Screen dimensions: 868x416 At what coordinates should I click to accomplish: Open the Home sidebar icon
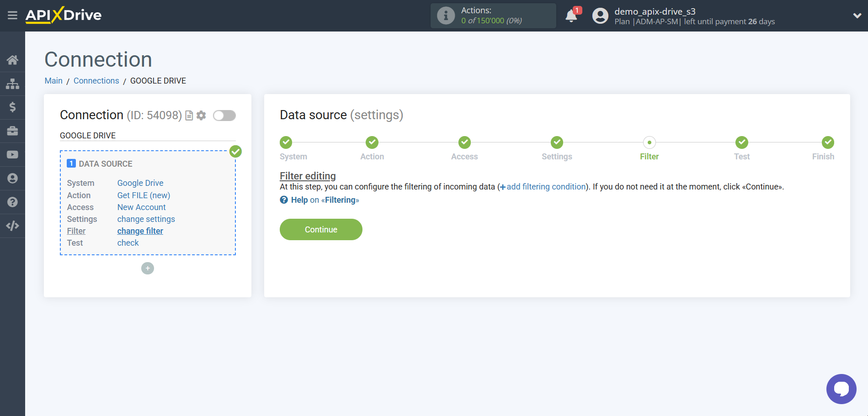point(12,60)
